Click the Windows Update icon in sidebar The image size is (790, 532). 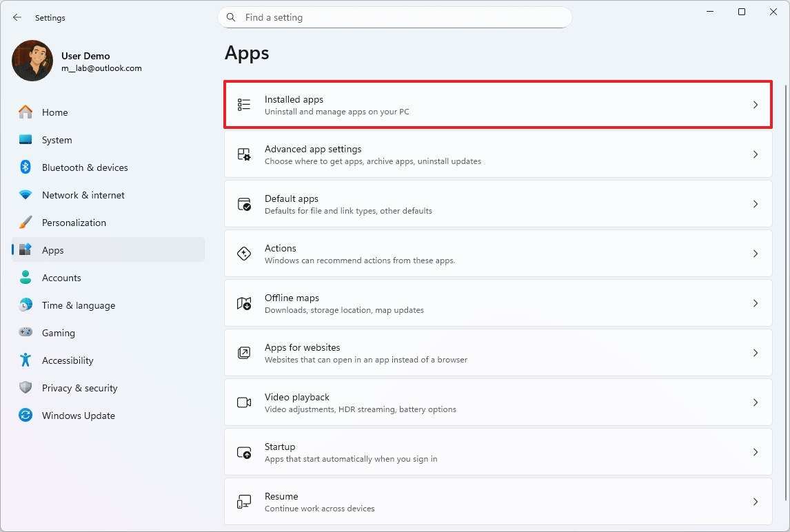click(x=25, y=415)
